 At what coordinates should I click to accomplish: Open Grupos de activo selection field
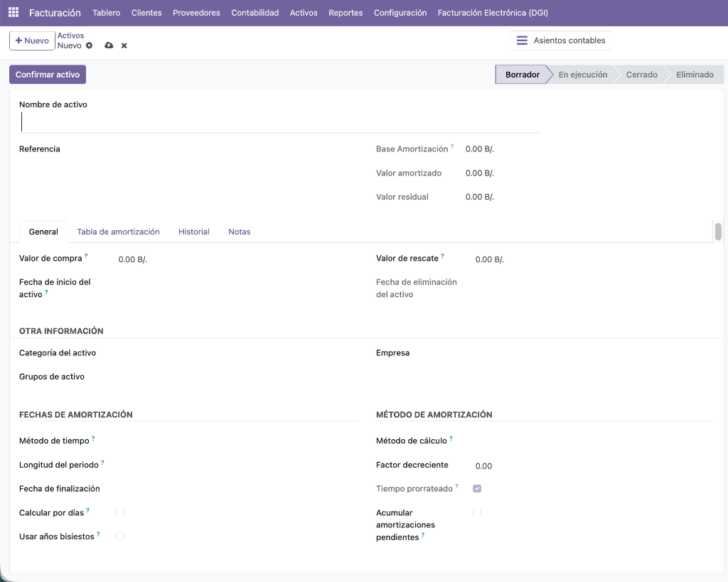[x=237, y=377]
